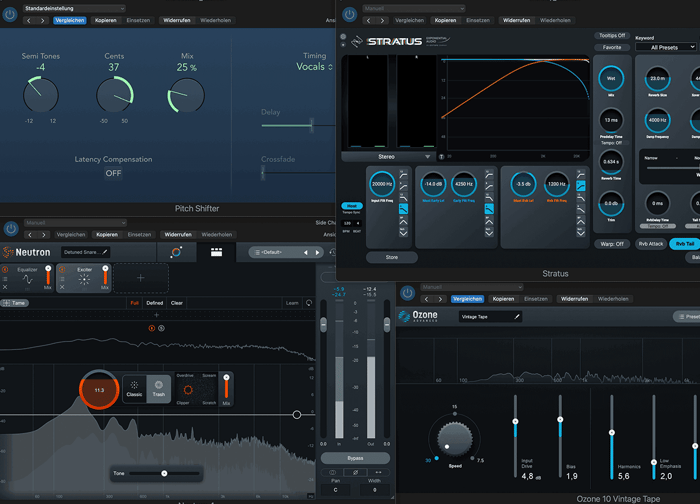Image resolution: width=700 pixels, height=504 pixels.
Task: Edit the Vintage Tape preset name pencil
Action: pyautogui.click(x=517, y=317)
